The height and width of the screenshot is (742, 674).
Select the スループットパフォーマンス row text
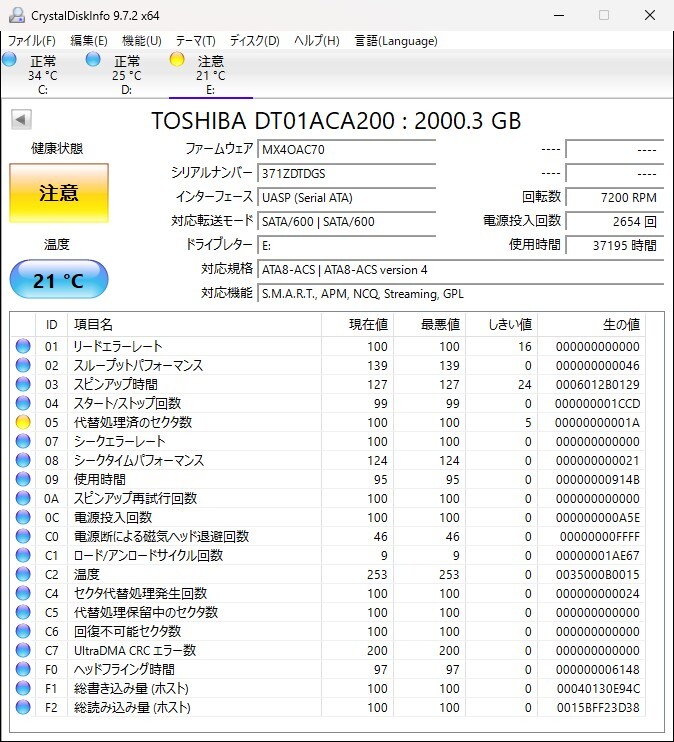point(138,365)
